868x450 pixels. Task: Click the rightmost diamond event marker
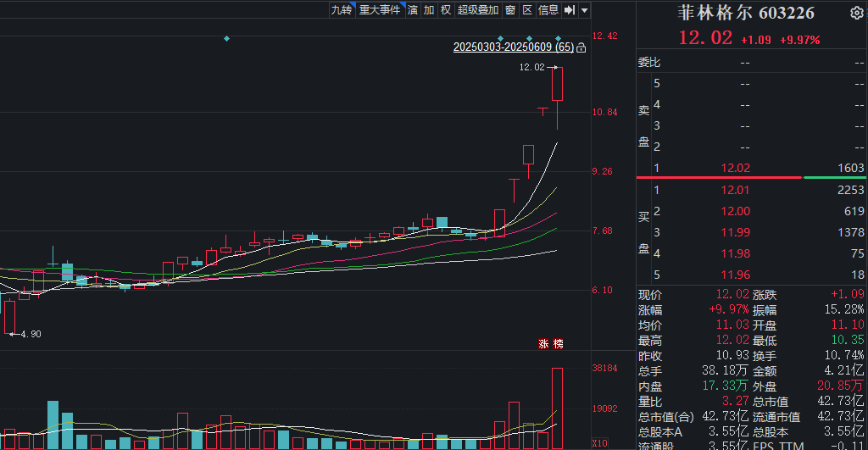(x=559, y=39)
